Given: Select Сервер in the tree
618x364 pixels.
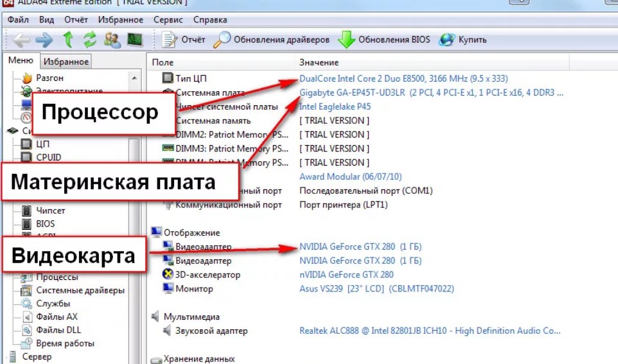Looking at the screenshot, I should point(37,357).
